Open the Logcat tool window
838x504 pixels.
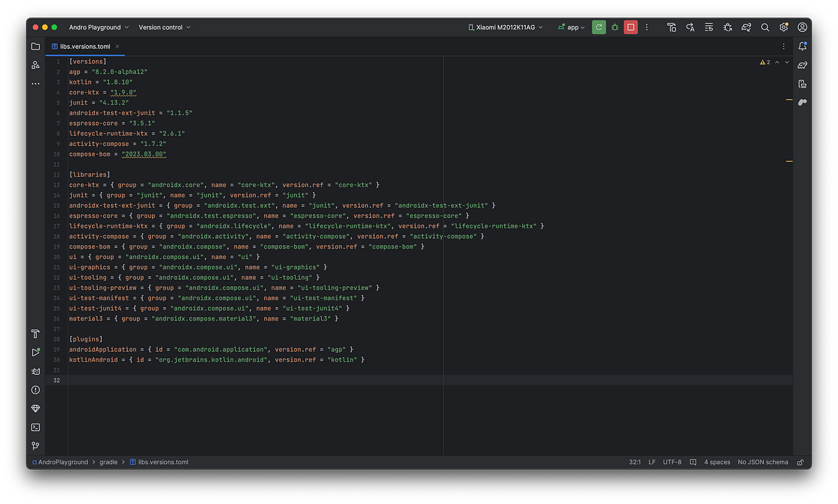click(35, 371)
